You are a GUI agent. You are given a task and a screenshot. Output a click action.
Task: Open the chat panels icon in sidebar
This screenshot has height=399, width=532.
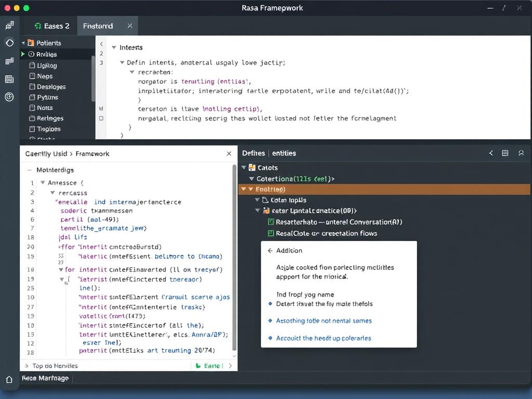pyautogui.click(x=9, y=61)
